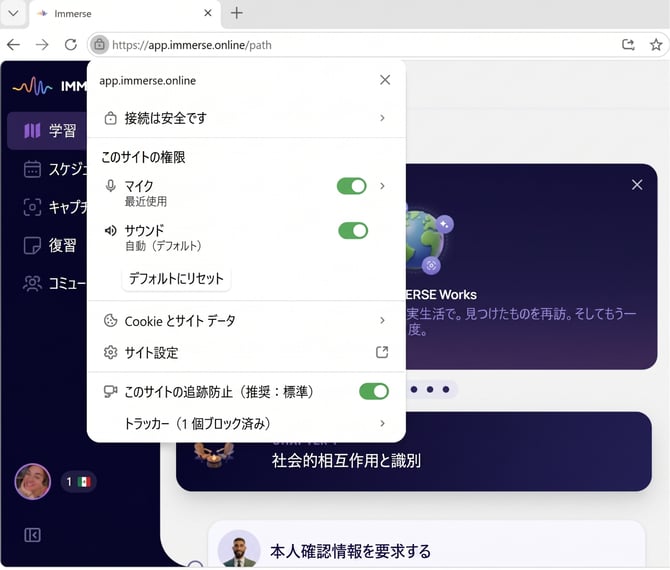This screenshot has height=570, width=670.
Task: Click the lesson instructor avatar
Action: coord(239,549)
